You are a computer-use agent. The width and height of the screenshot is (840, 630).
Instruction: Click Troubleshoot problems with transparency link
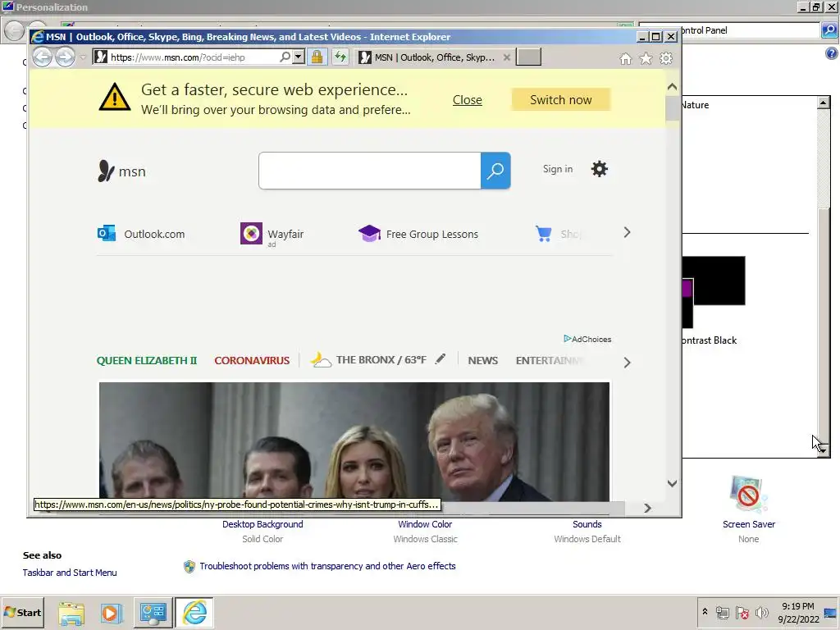[x=327, y=566]
